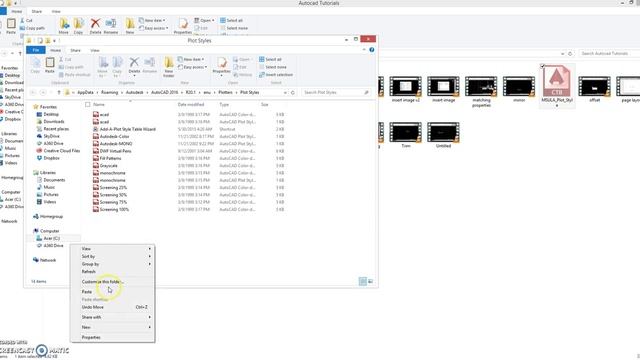Toggle checkbox on MSULA_Plot_Style file thumbnail
The image size is (640, 360).
pyautogui.click(x=542, y=66)
